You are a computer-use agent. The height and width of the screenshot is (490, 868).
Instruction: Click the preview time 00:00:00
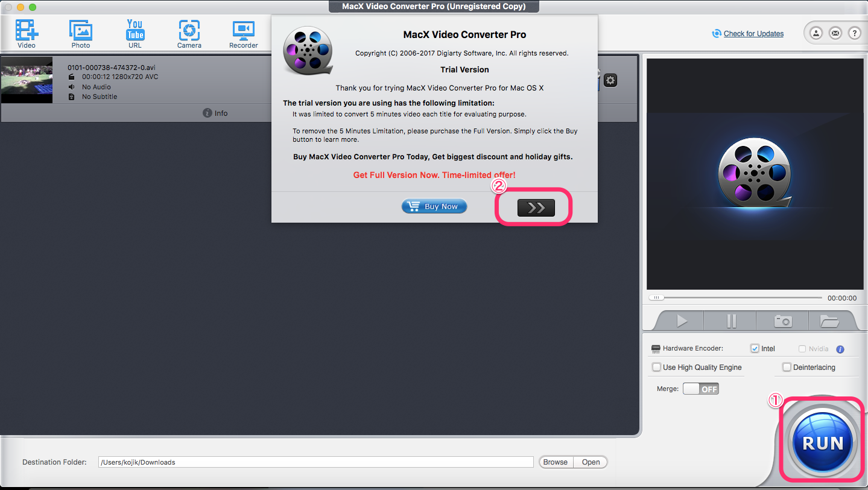842,298
